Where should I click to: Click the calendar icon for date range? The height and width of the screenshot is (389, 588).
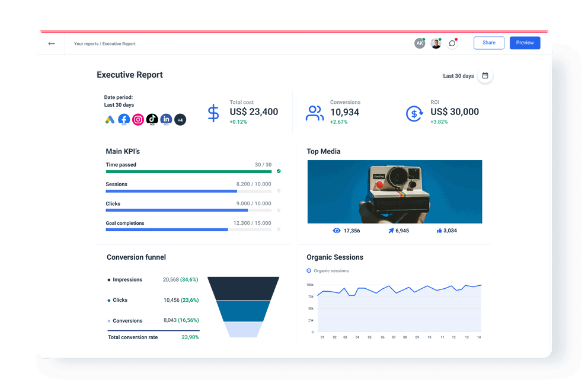485,76
